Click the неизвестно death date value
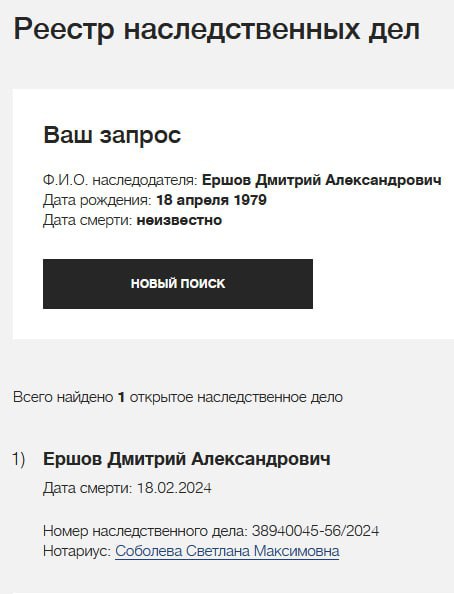454x594 pixels. [x=179, y=220]
